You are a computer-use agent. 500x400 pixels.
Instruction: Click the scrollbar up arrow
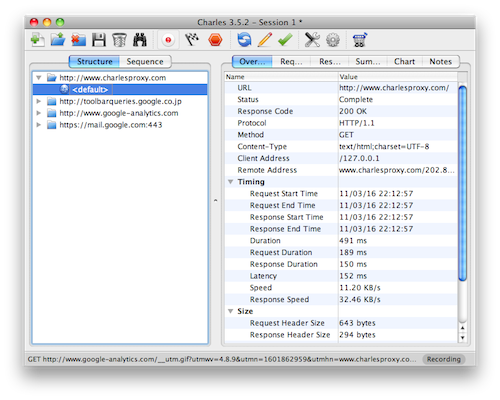(x=462, y=328)
